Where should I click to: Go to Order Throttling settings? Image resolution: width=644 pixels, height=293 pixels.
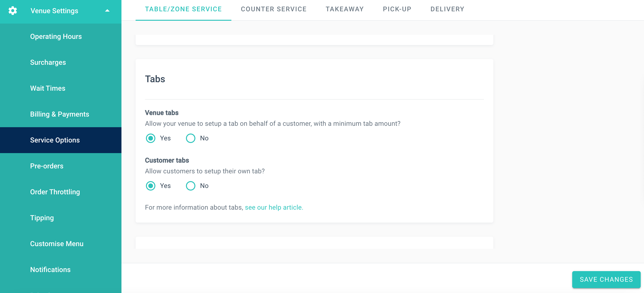point(55,192)
